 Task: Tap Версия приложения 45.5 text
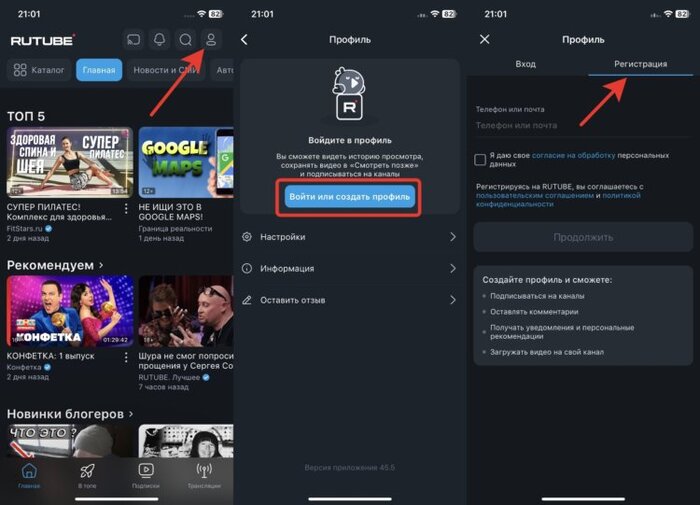(350, 467)
